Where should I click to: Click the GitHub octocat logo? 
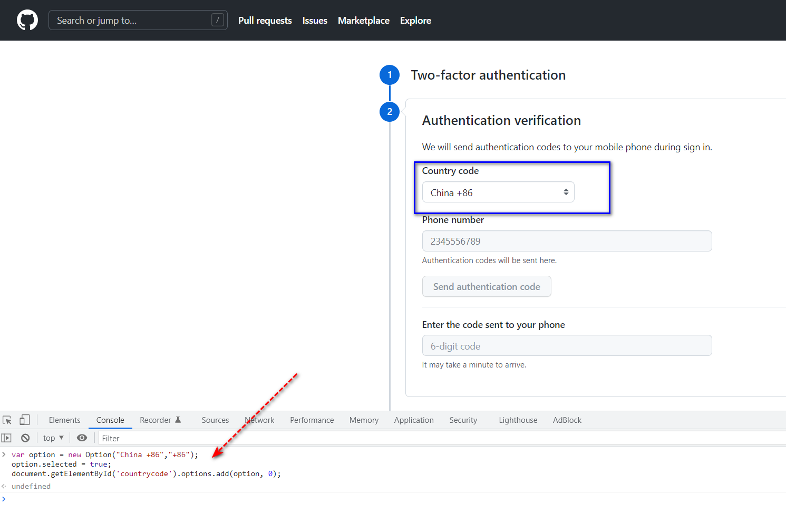coord(27,20)
